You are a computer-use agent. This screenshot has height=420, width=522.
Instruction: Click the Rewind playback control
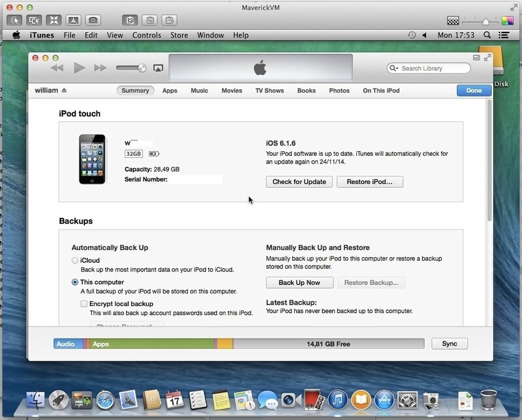click(57, 67)
